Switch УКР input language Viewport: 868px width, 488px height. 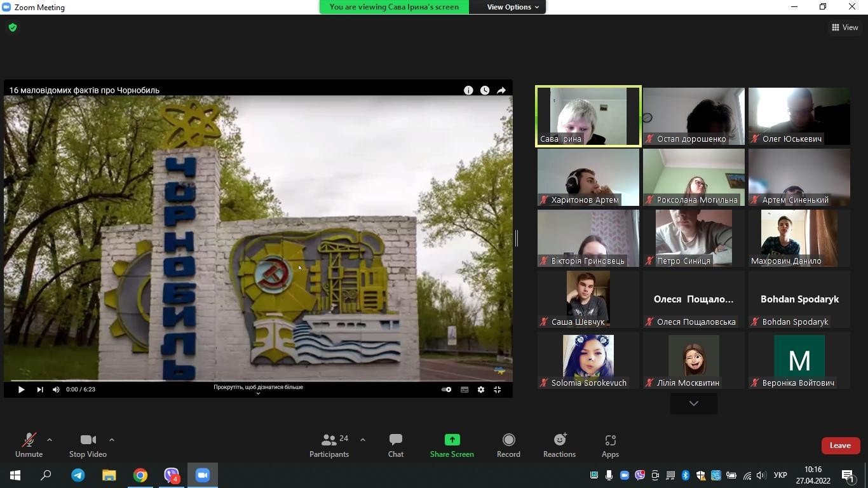(x=780, y=475)
